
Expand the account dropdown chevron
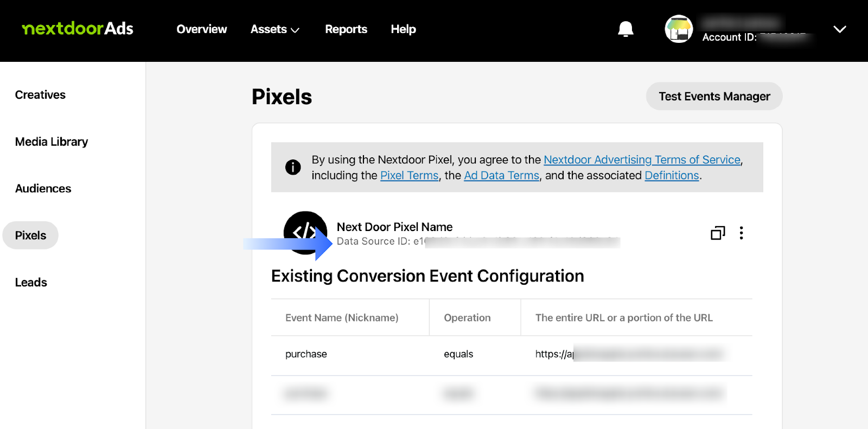tap(839, 29)
